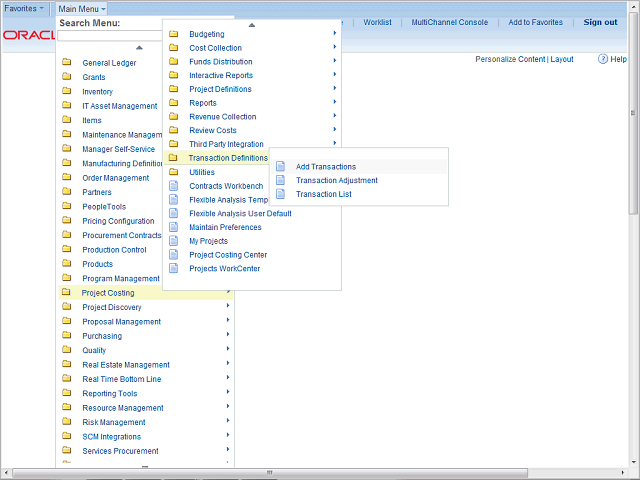Viewport: 640px width, 480px height.
Task: Click the page icon beside Project Costing Center
Action: click(x=173, y=255)
